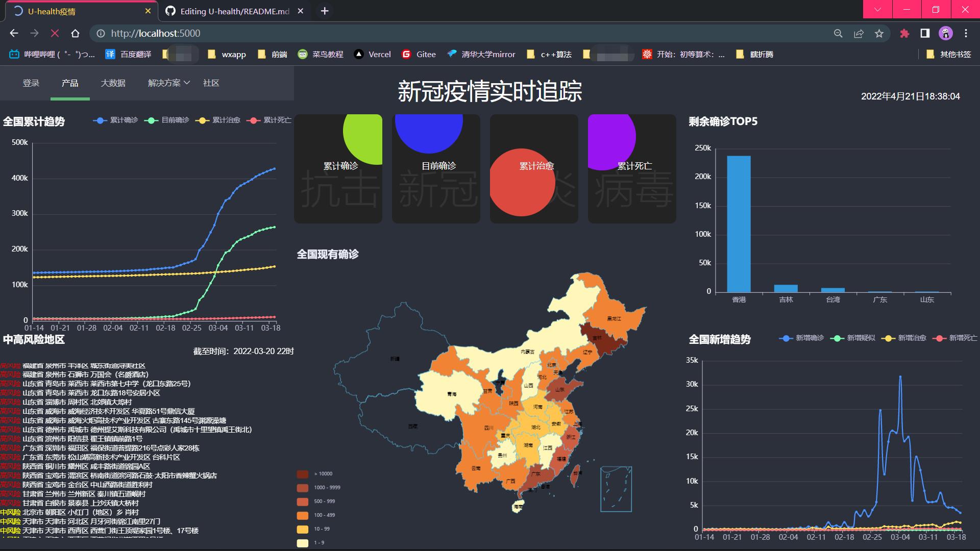
Task: Select the Gitee bookmark icon
Action: click(406, 54)
